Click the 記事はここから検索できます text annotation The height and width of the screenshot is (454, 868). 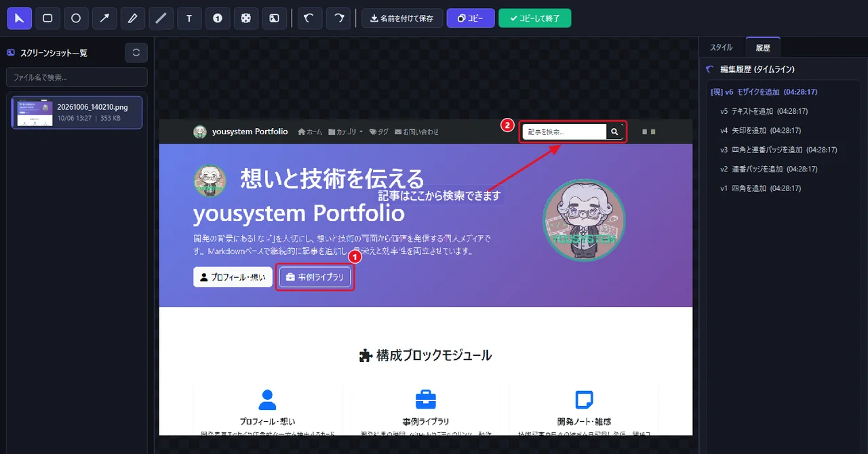click(439, 196)
